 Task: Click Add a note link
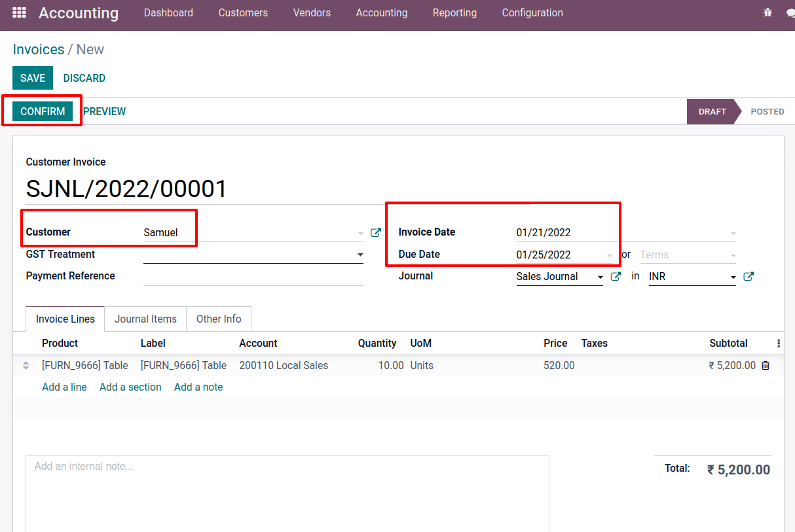click(x=198, y=387)
